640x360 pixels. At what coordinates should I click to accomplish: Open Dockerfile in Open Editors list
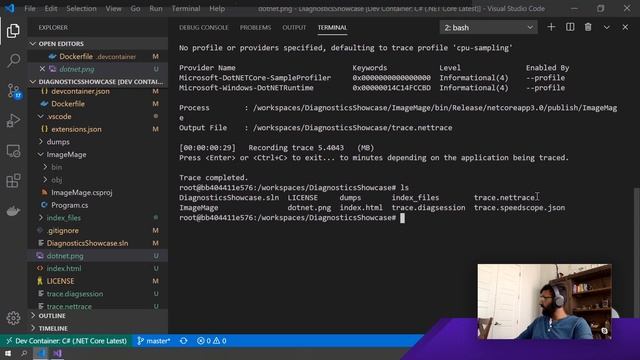[98, 56]
